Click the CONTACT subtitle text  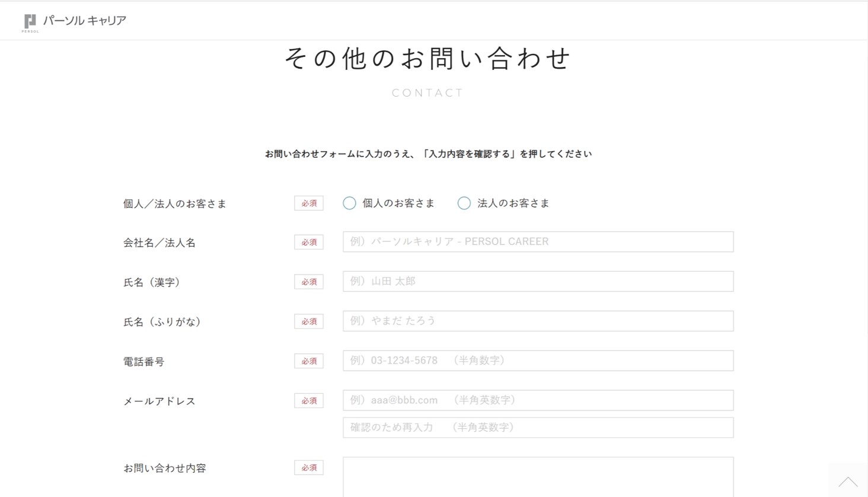427,93
